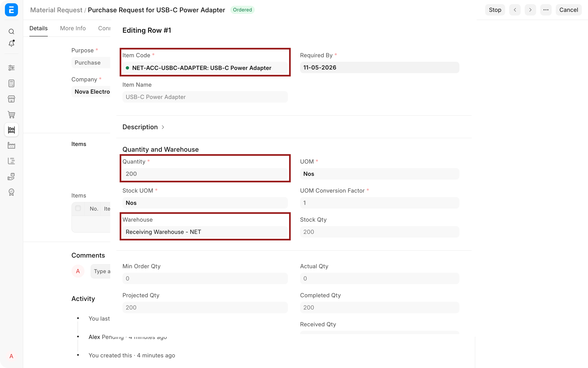Open the sidebar search icon
The width and height of the screenshot is (588, 368).
tap(11, 32)
